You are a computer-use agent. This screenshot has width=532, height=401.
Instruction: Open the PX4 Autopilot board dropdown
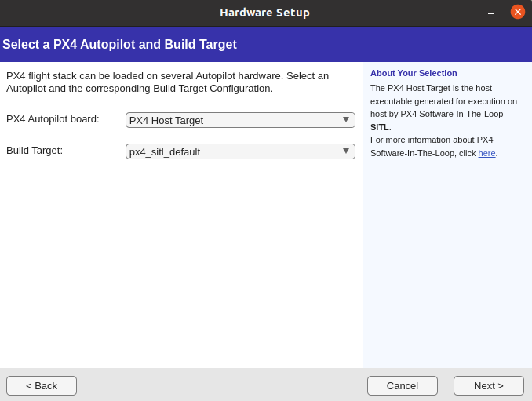(x=240, y=120)
